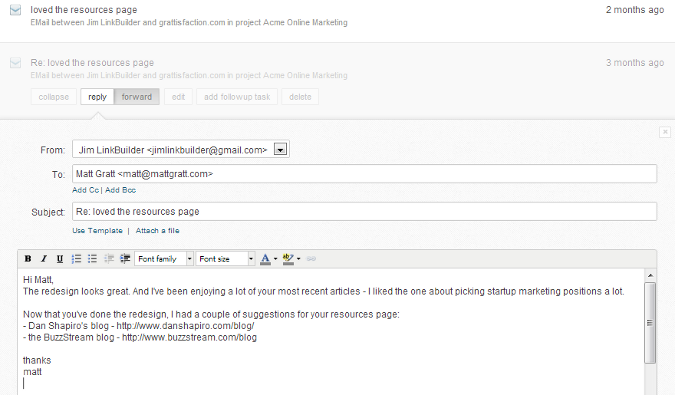Increase indent of text

125,259
